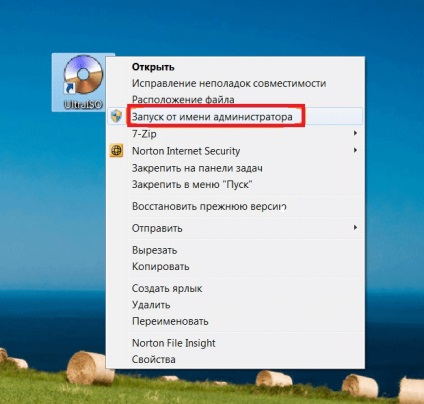Select Закрепить в меню "Пуск"
Image resolution: width=424 pixels, height=404 pixels.
click(x=192, y=184)
